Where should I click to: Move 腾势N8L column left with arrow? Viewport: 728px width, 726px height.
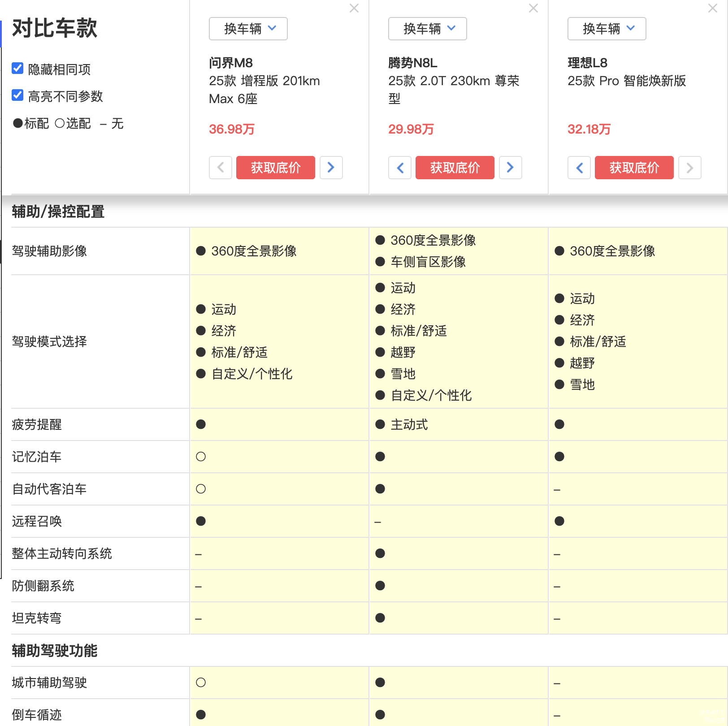pos(400,168)
